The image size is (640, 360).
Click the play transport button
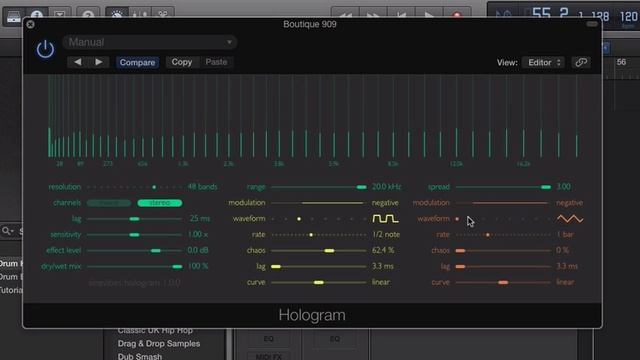(x=429, y=16)
